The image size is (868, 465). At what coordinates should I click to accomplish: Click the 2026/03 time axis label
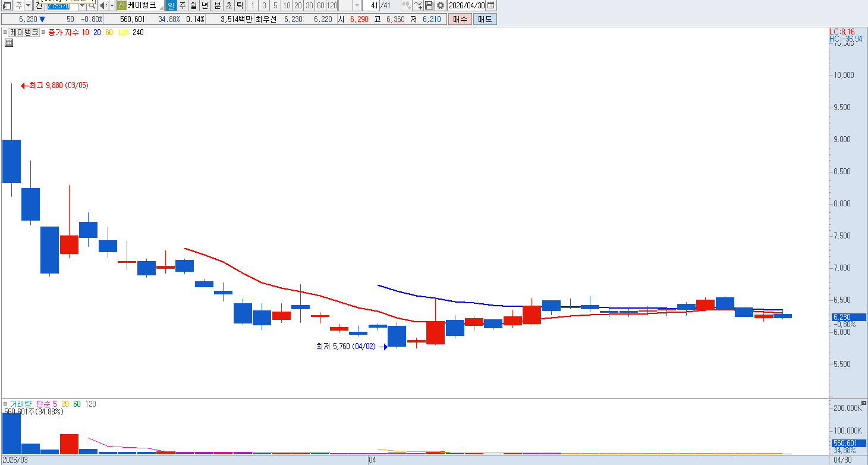pos(15,460)
